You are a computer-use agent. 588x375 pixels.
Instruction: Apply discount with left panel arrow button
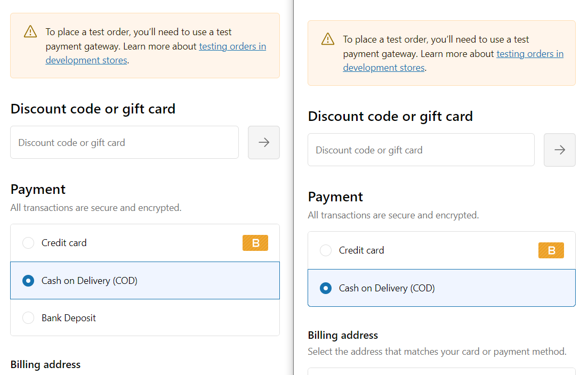(264, 142)
